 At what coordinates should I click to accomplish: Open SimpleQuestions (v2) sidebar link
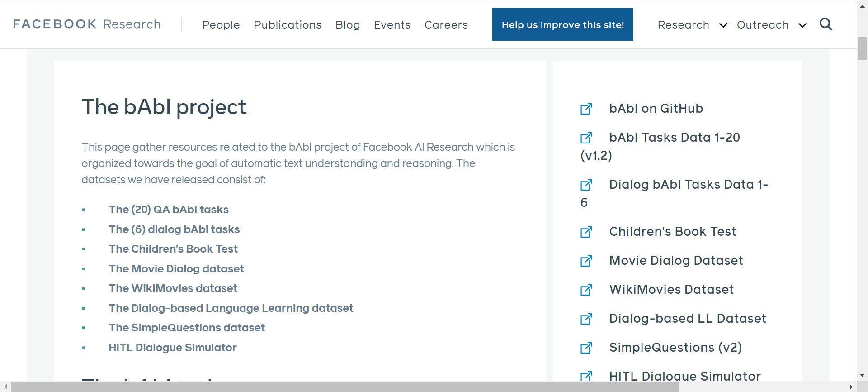[675, 348]
